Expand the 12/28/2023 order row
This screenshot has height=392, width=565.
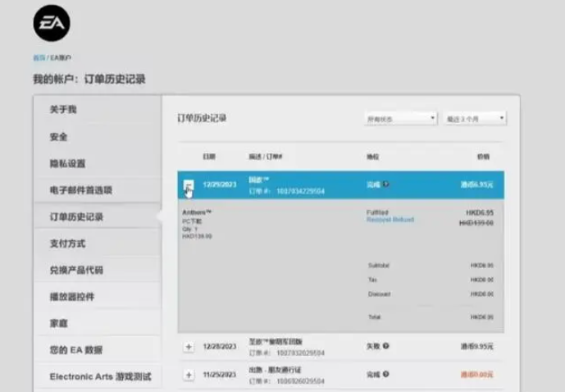[189, 347]
